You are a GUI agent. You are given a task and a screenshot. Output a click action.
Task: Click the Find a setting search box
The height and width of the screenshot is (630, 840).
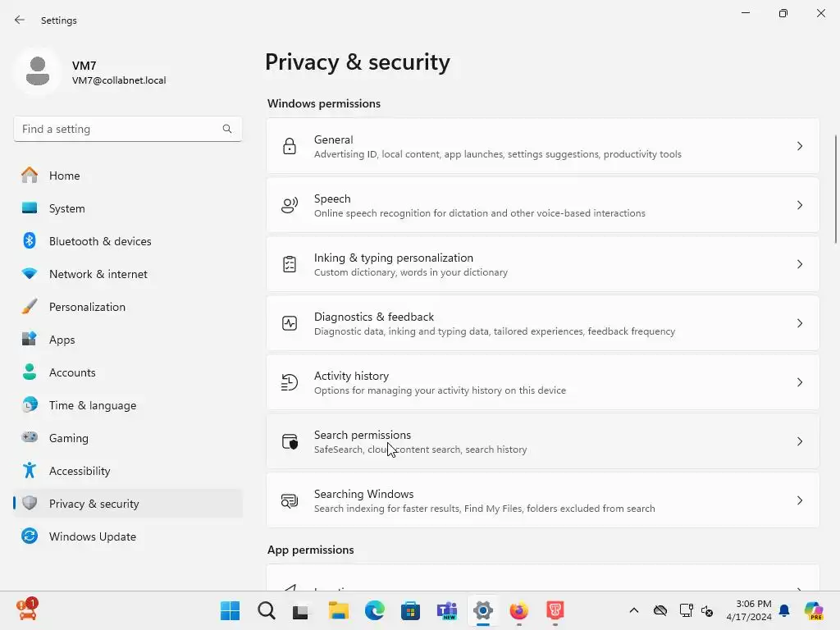coord(119,129)
